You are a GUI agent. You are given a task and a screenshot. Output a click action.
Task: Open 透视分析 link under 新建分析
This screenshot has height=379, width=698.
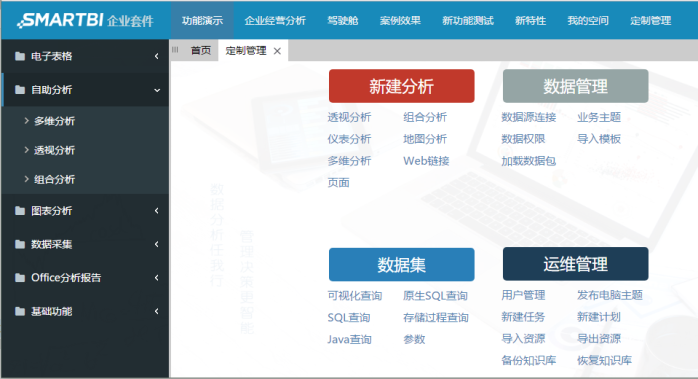349,117
